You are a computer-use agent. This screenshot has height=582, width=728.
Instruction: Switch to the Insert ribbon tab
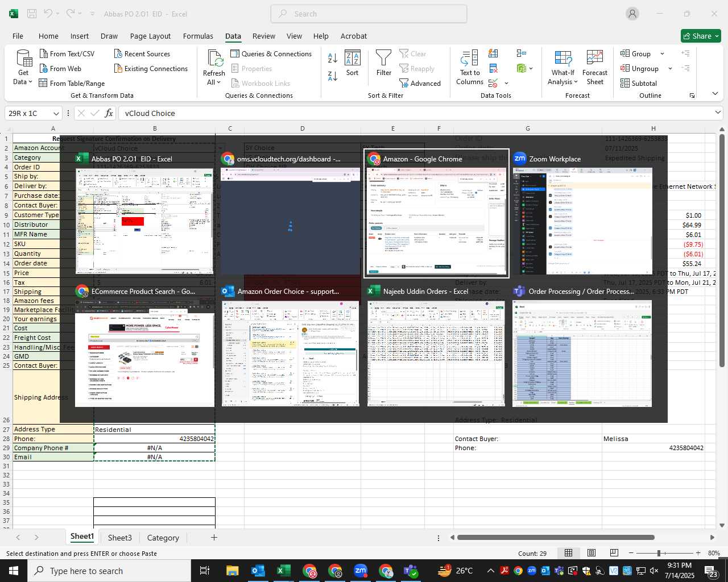[80, 36]
